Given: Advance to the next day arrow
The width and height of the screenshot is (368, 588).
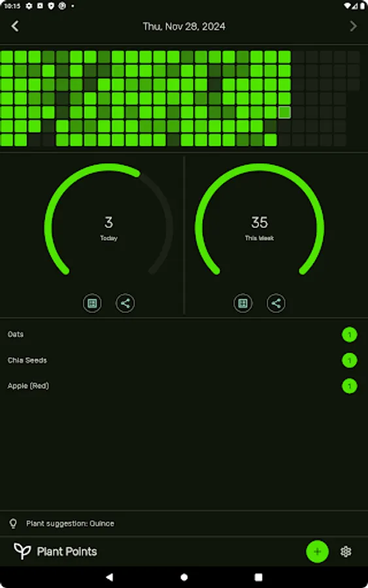Looking at the screenshot, I should [352, 26].
